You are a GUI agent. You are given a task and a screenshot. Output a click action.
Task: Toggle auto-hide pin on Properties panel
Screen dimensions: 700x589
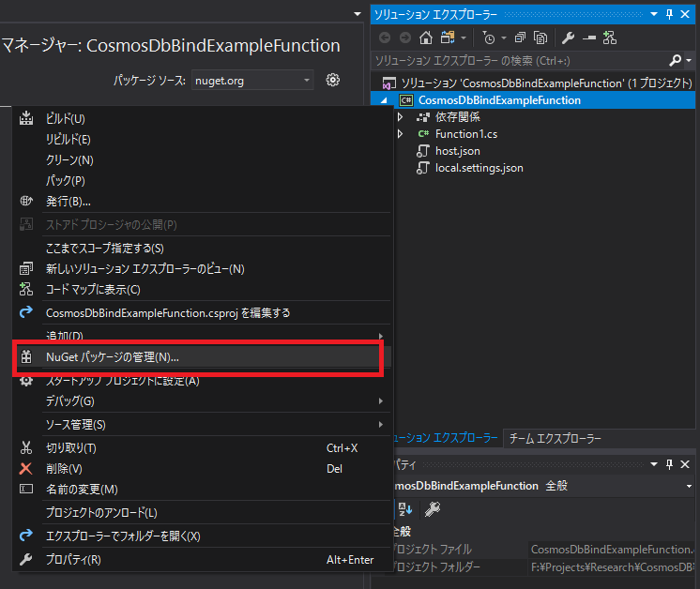point(669,464)
